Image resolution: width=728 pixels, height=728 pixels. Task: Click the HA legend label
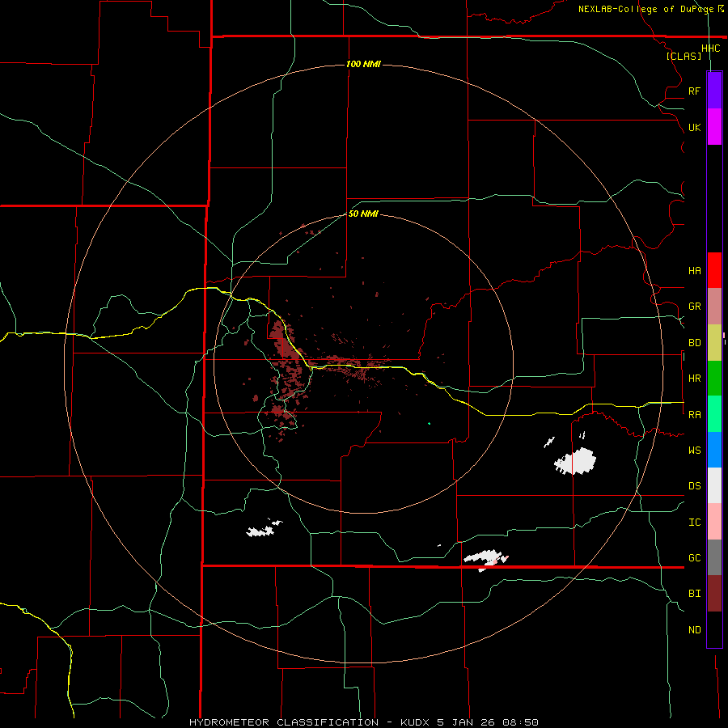coord(694,271)
